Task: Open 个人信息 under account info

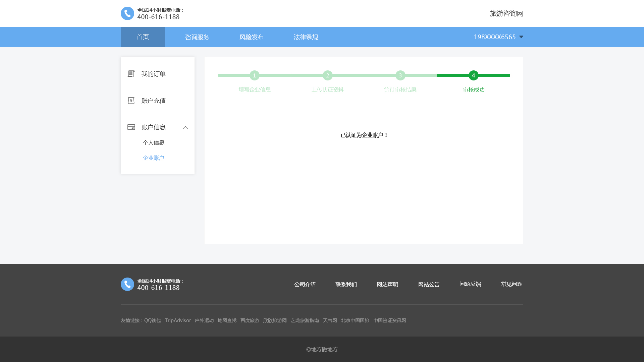Action: coord(153,142)
